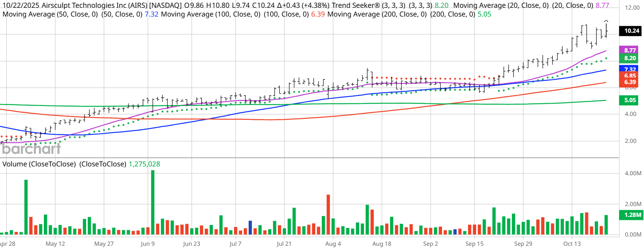Click the May 27 date axis label

pyautogui.click(x=104, y=243)
